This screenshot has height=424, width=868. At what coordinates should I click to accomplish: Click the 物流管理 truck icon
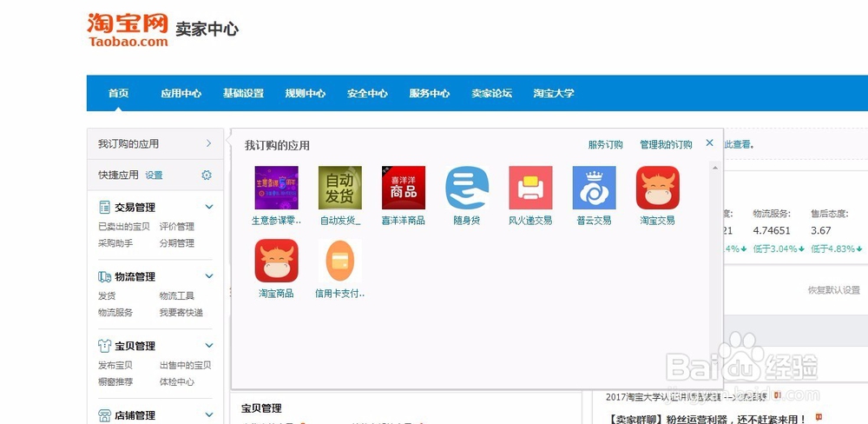[x=105, y=276]
